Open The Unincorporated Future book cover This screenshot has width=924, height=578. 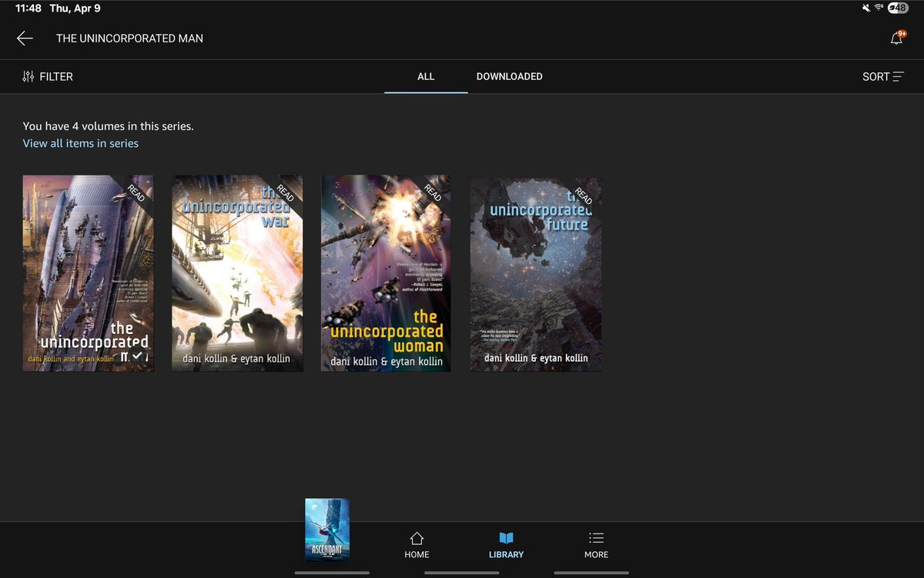(536, 274)
